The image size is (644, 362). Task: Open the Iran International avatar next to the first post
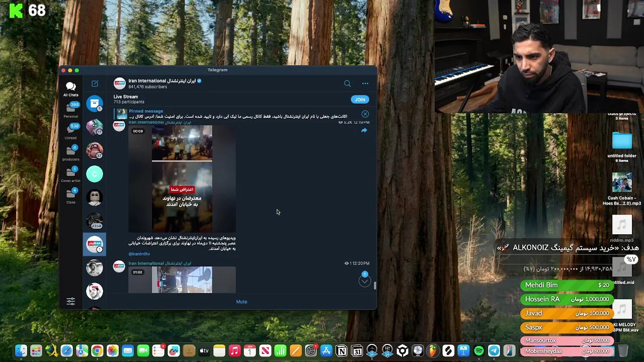(x=119, y=126)
